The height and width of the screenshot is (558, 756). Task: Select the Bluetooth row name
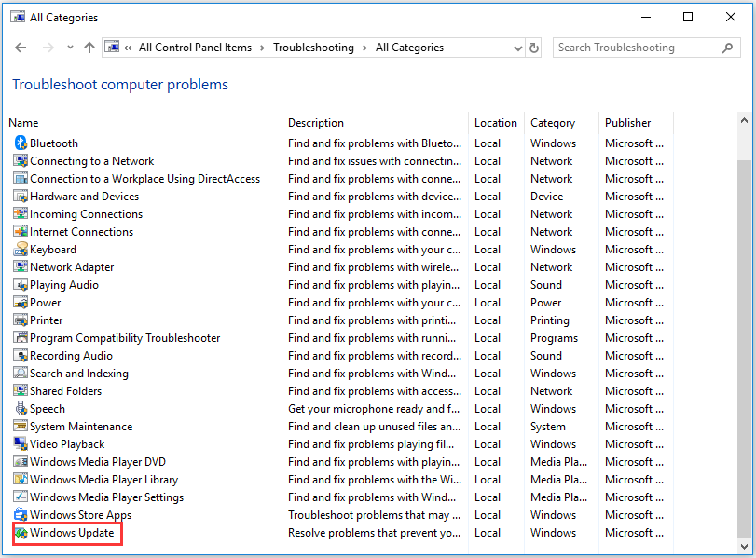click(x=54, y=143)
